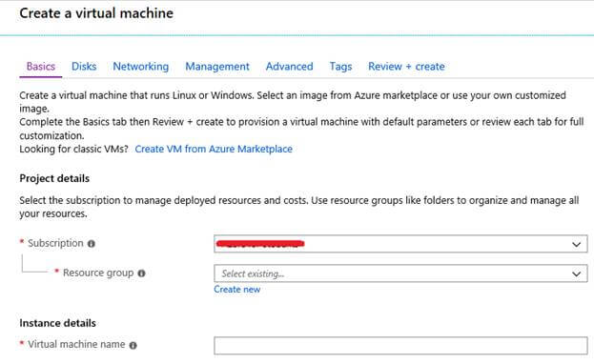Go to the Advanced tab
Screen dimensions: 594x364
pyautogui.click(x=289, y=67)
